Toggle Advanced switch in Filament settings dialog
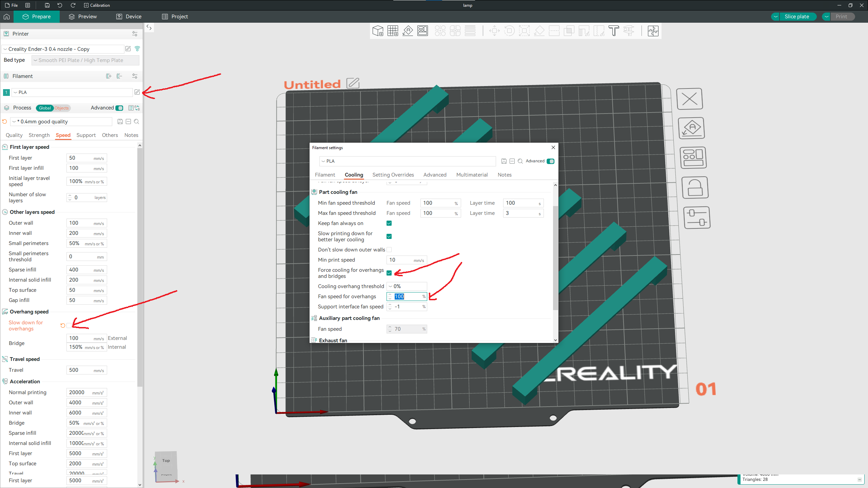Viewport: 868px width, 488px height. 551,161
